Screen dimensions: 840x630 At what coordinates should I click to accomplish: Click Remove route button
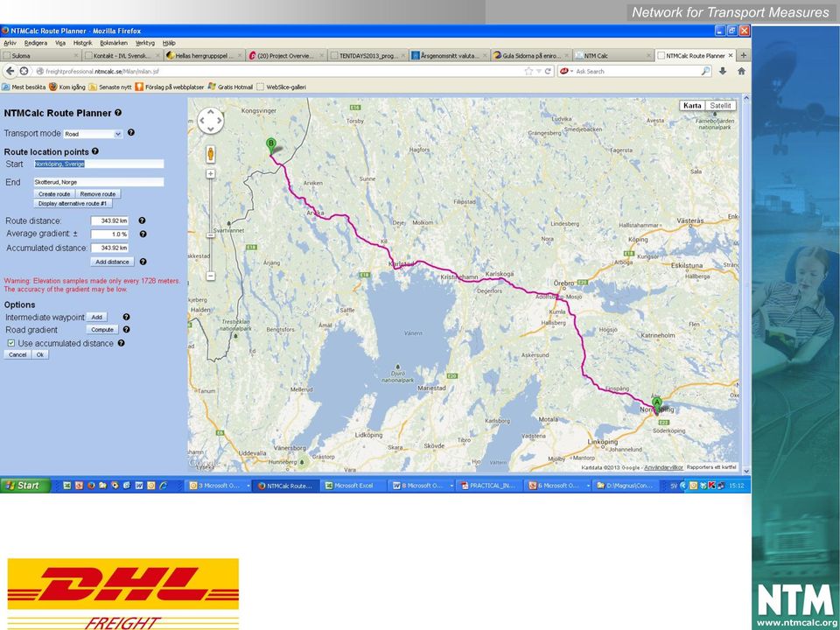pos(98,194)
